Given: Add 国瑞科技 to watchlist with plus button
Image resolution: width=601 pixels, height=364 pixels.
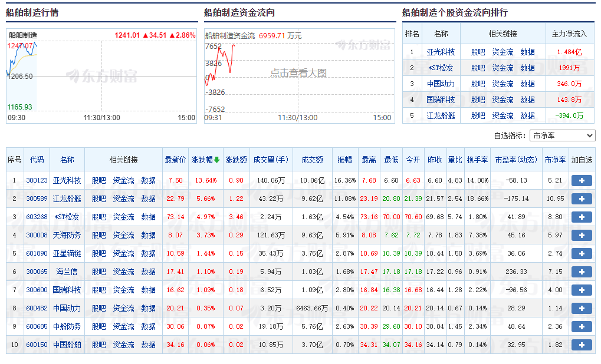Looking at the screenshot, I should [582, 290].
